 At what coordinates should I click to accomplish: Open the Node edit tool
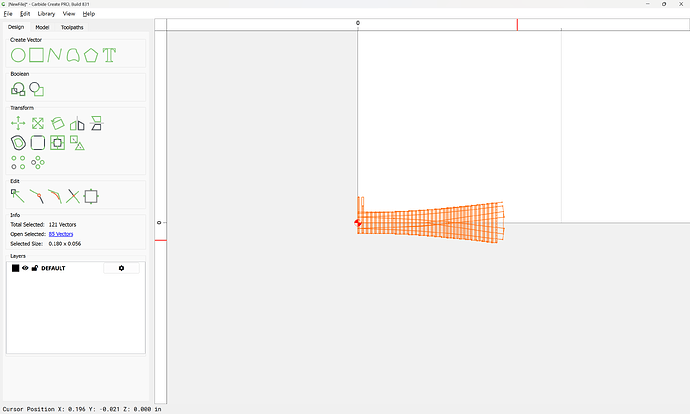(x=18, y=196)
